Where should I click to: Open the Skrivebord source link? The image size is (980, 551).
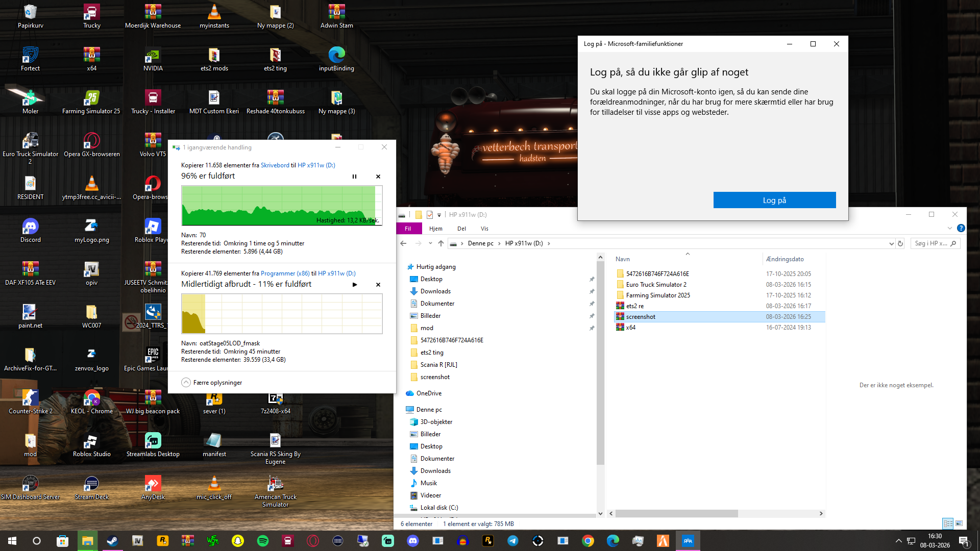(x=275, y=165)
